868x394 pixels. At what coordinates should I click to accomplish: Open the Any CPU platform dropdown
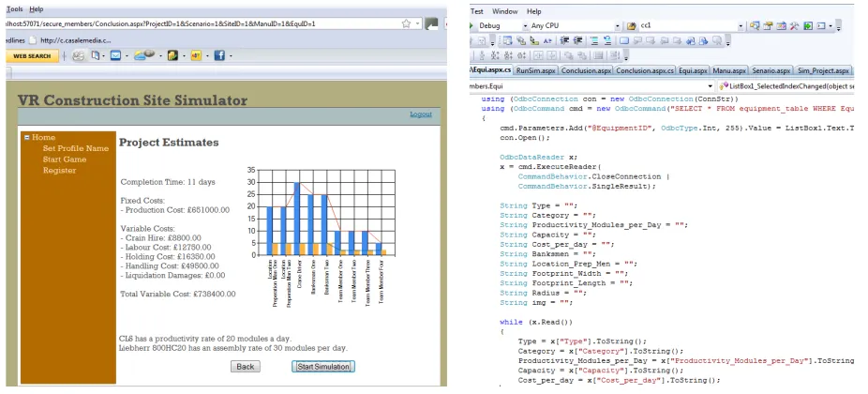617,26
